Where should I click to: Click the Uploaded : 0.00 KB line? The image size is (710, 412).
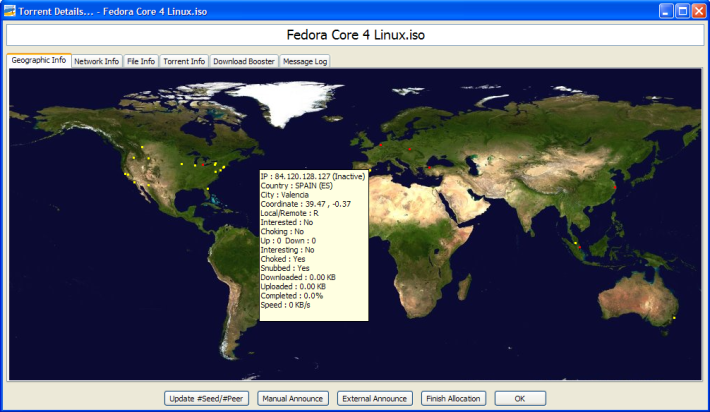coord(293,287)
